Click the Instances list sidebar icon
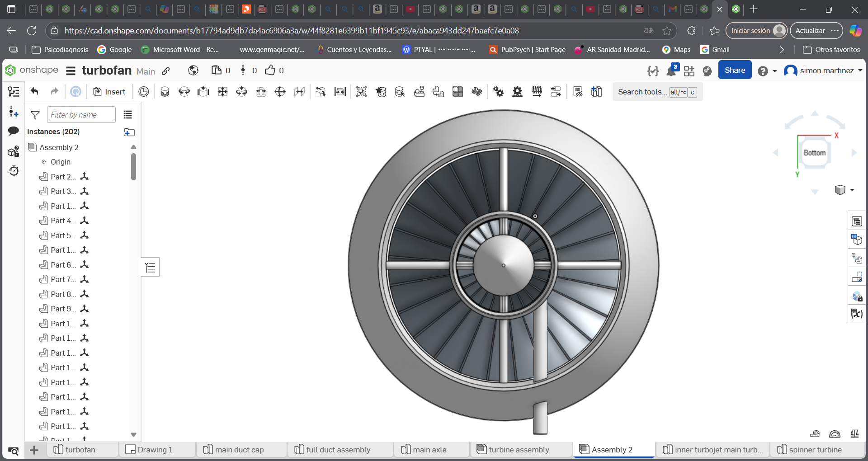 click(14, 92)
